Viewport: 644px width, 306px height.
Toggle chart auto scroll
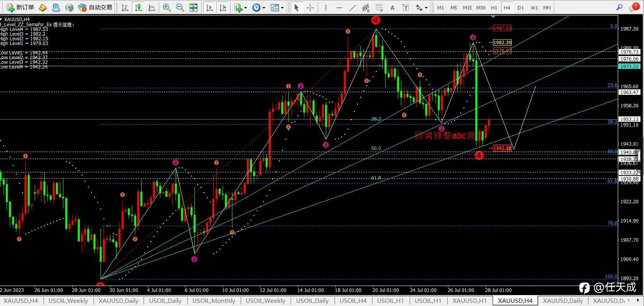pos(209,7)
